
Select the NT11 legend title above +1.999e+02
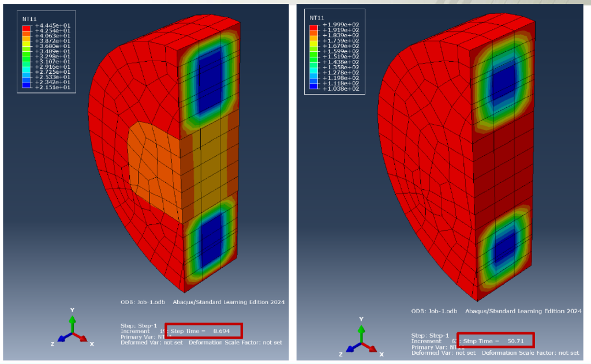(x=317, y=18)
